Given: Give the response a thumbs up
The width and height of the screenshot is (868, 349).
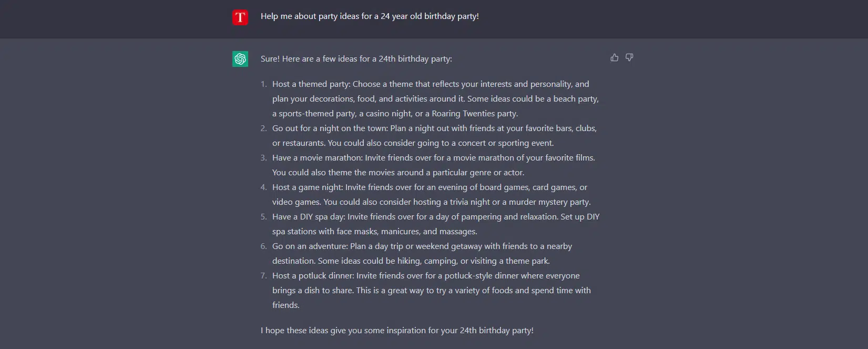Looking at the screenshot, I should pyautogui.click(x=614, y=57).
